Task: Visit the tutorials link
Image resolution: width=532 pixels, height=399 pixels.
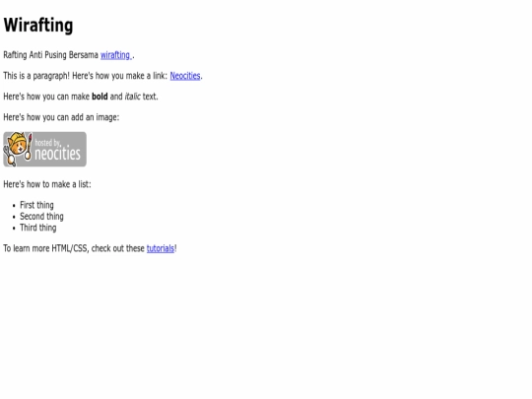Action: coord(161,248)
